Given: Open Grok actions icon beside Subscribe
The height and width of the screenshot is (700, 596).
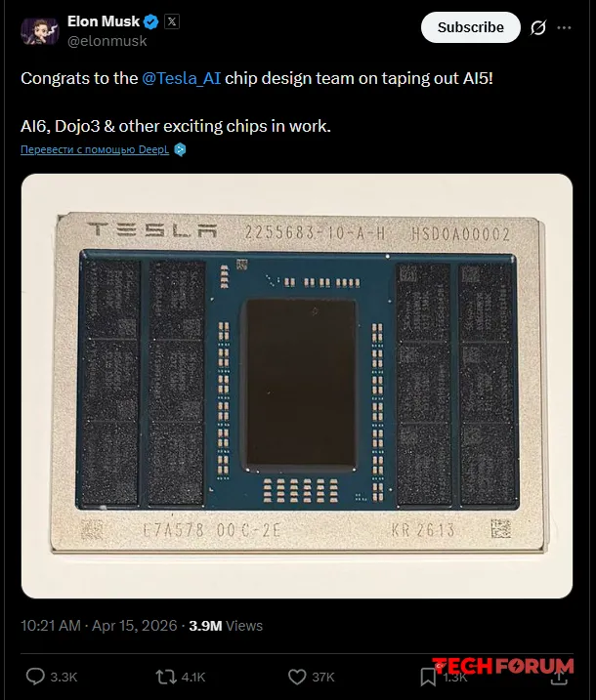Looking at the screenshot, I should click(x=537, y=28).
